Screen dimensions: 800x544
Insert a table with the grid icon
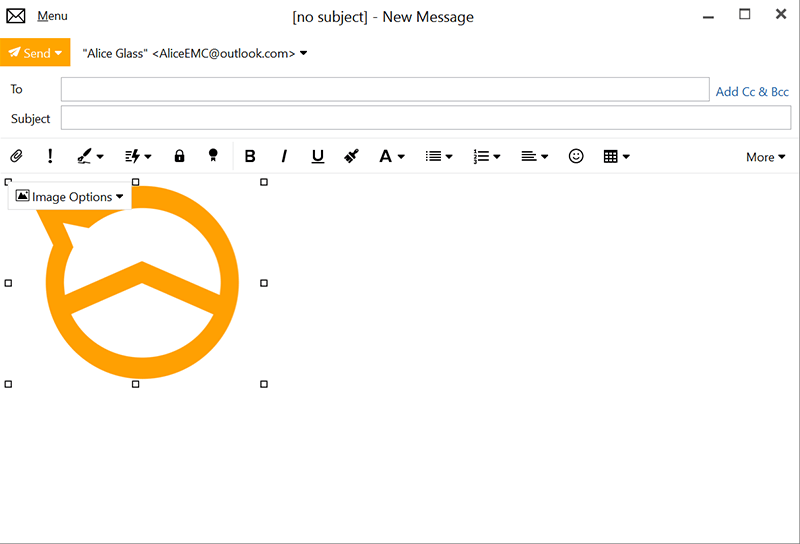(x=610, y=156)
